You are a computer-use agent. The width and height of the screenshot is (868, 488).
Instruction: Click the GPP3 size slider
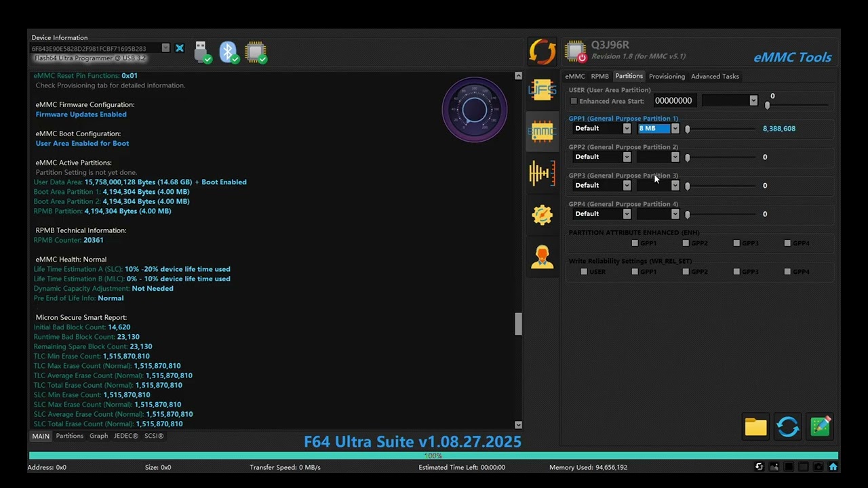pyautogui.click(x=720, y=186)
